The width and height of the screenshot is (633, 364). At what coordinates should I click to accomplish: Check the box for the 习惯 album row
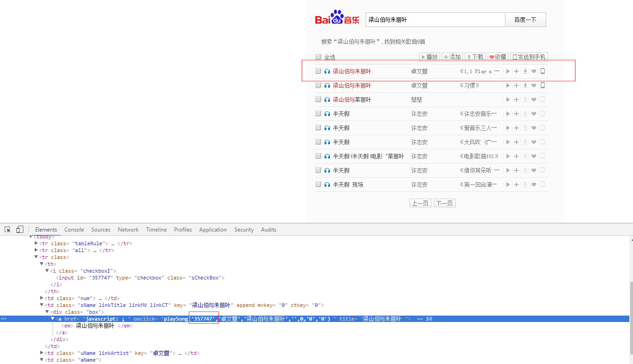[x=318, y=85]
